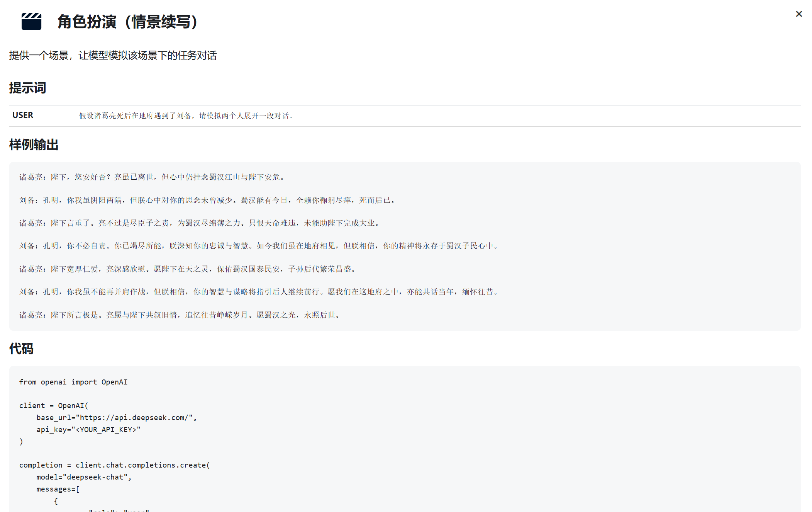Click the title 角色扮演（情景续写）

[x=127, y=22]
